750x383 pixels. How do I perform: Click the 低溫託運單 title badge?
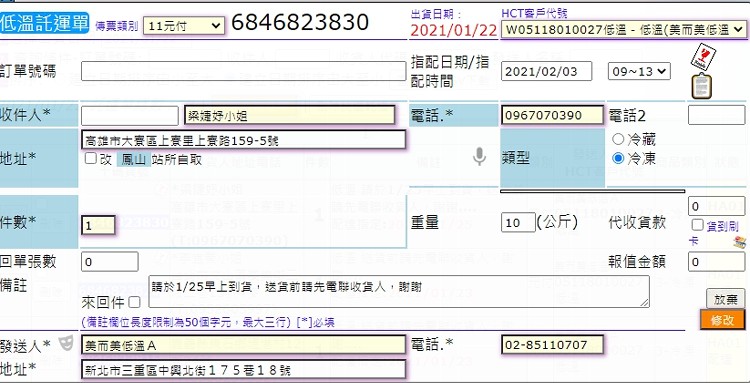[44, 23]
